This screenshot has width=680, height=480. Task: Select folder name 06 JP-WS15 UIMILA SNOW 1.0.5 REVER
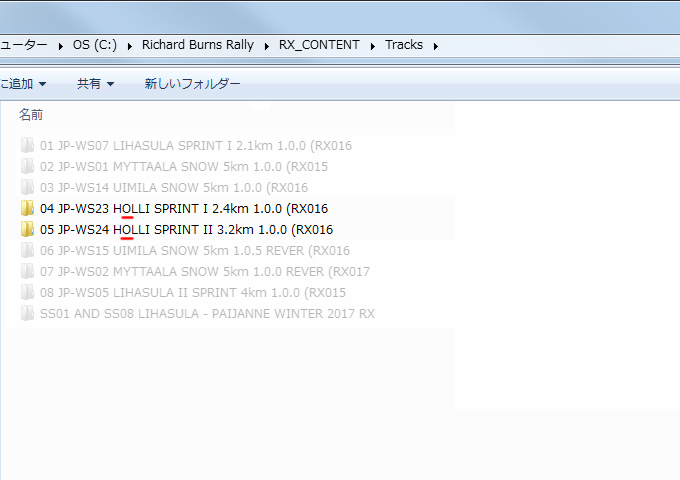pos(195,251)
